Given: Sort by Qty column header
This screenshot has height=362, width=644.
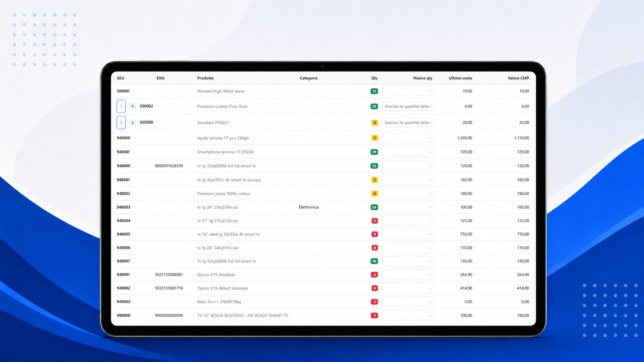Looking at the screenshot, I should pyautogui.click(x=374, y=78).
